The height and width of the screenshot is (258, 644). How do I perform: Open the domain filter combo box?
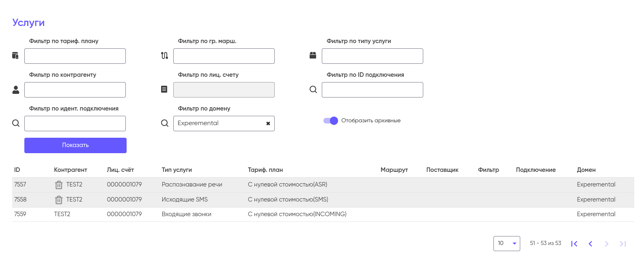coord(219,124)
